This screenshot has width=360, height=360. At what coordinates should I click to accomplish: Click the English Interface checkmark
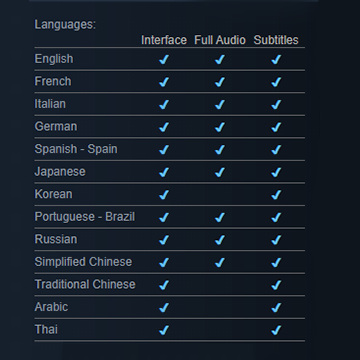(164, 60)
